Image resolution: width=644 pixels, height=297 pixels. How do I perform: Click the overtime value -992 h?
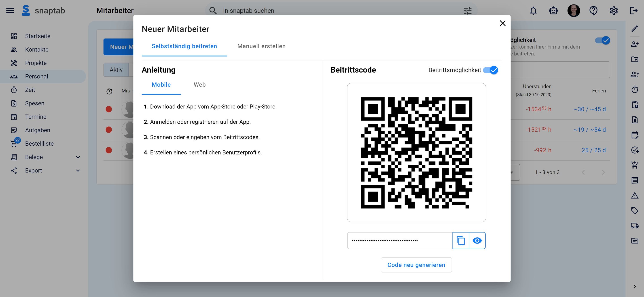542,150
